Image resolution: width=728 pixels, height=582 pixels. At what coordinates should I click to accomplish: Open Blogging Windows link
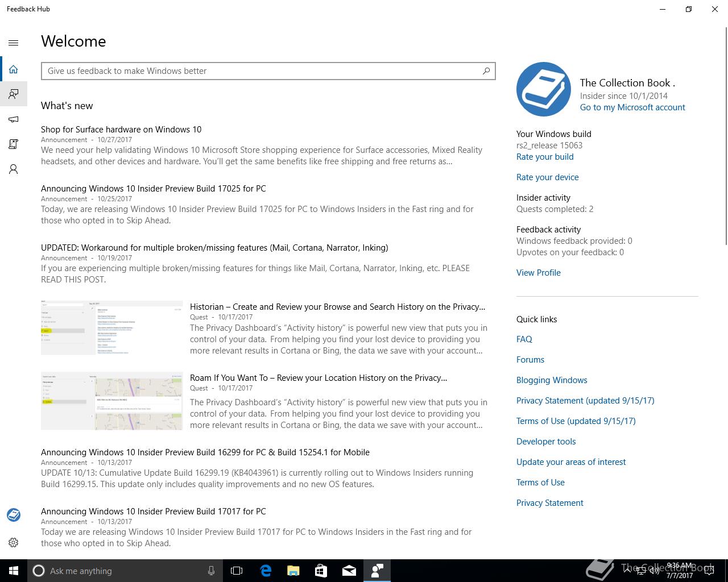(x=552, y=380)
